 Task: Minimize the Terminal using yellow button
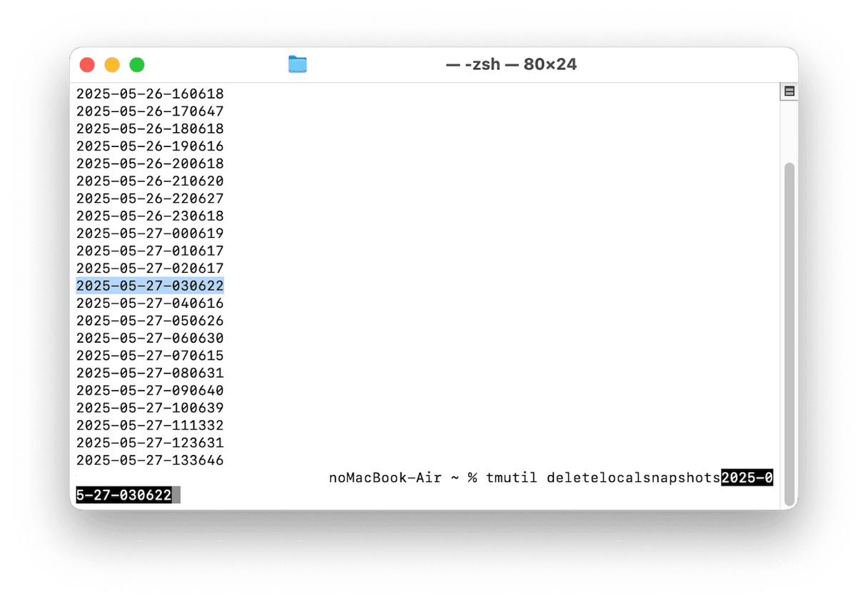tap(112, 65)
